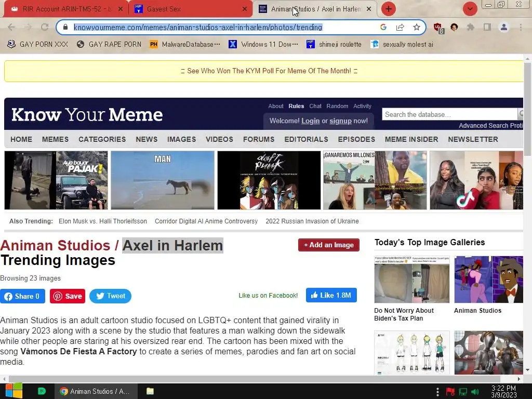Open the share page icon in address bar
Image resolution: width=532 pixels, height=399 pixels.
point(400,27)
